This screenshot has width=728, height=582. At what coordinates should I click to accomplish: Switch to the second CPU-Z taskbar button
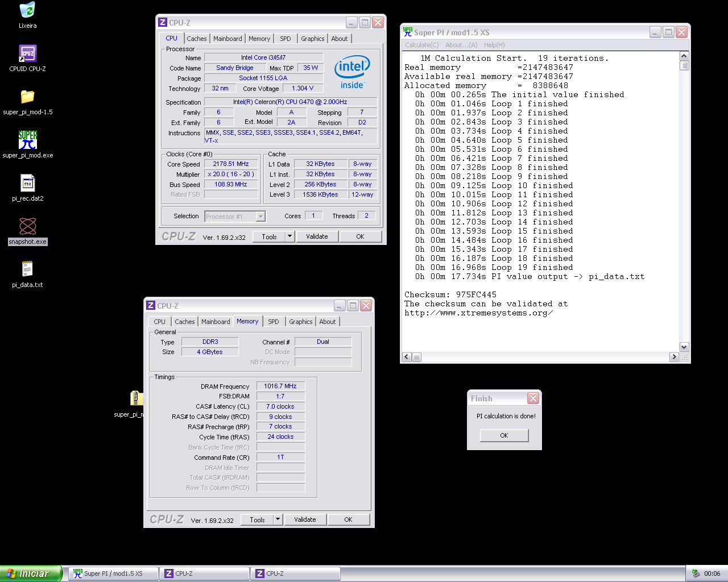click(296, 573)
